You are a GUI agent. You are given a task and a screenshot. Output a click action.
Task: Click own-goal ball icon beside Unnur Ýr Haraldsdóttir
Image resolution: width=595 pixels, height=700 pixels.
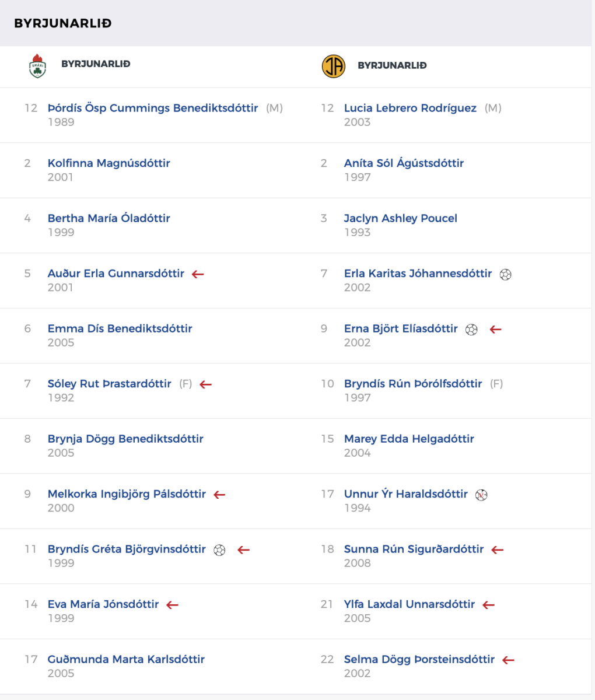tap(481, 495)
